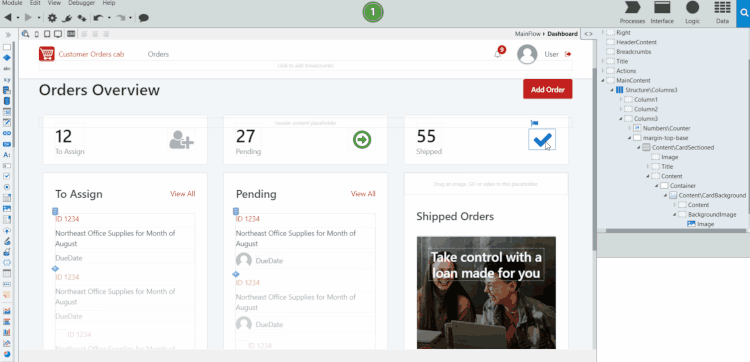Image resolution: width=750 pixels, height=362 pixels.
Task: Switch canvas preview to tablet size
Action: 47,34
